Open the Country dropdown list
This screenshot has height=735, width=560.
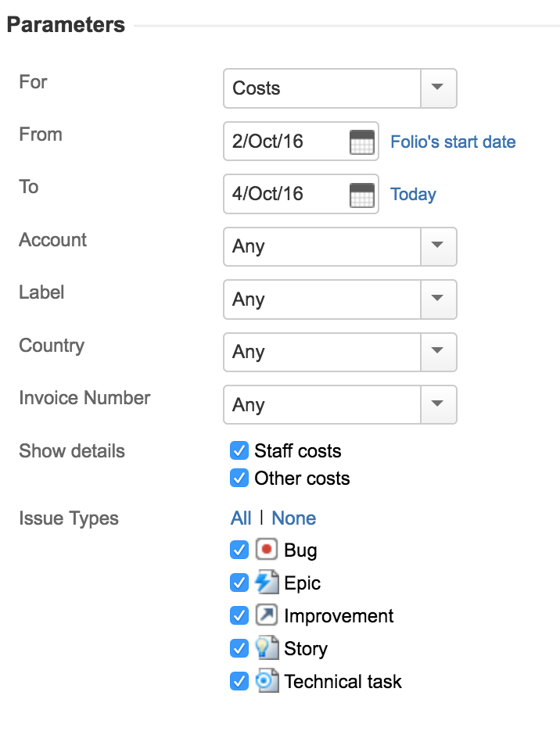click(x=438, y=352)
